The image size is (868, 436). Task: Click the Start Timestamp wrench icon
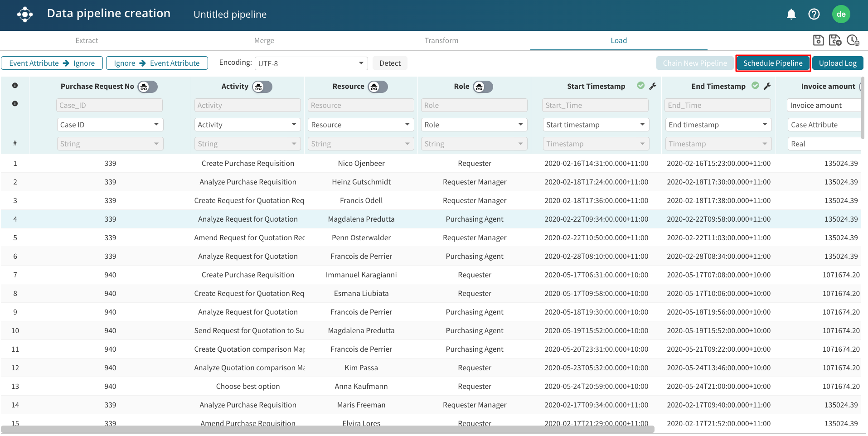point(653,86)
